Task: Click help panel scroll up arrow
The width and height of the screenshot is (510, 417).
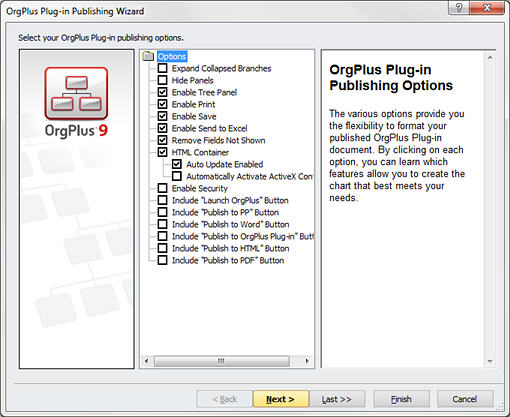Action: pyautogui.click(x=490, y=58)
